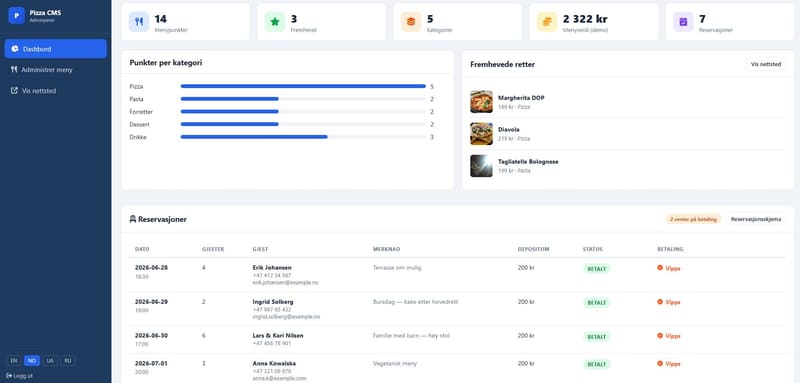Screen dimensions: 800x383
Task: Select guest name Lars & Kari Nilsen
Action: pyautogui.click(x=278, y=336)
